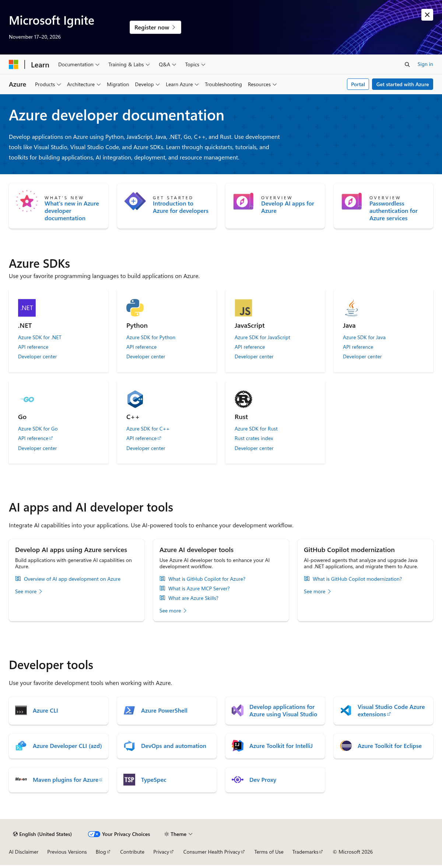
Task: Click the Java coffee cup icon
Action: coord(352,308)
